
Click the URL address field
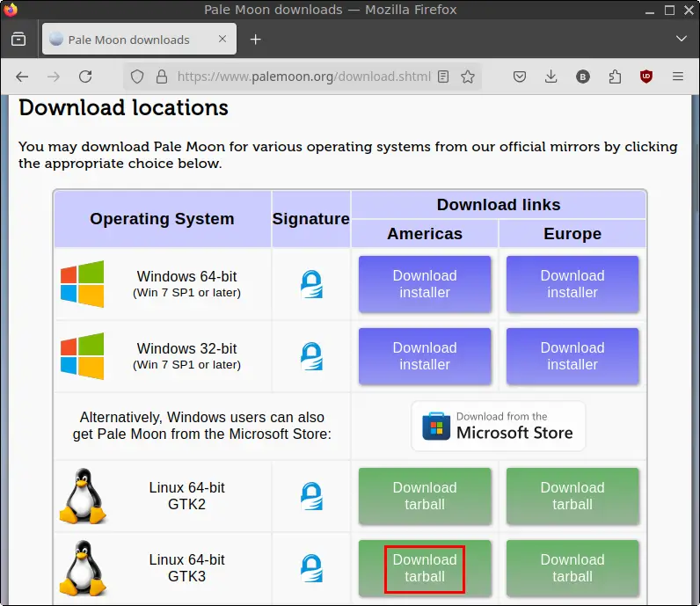[303, 77]
